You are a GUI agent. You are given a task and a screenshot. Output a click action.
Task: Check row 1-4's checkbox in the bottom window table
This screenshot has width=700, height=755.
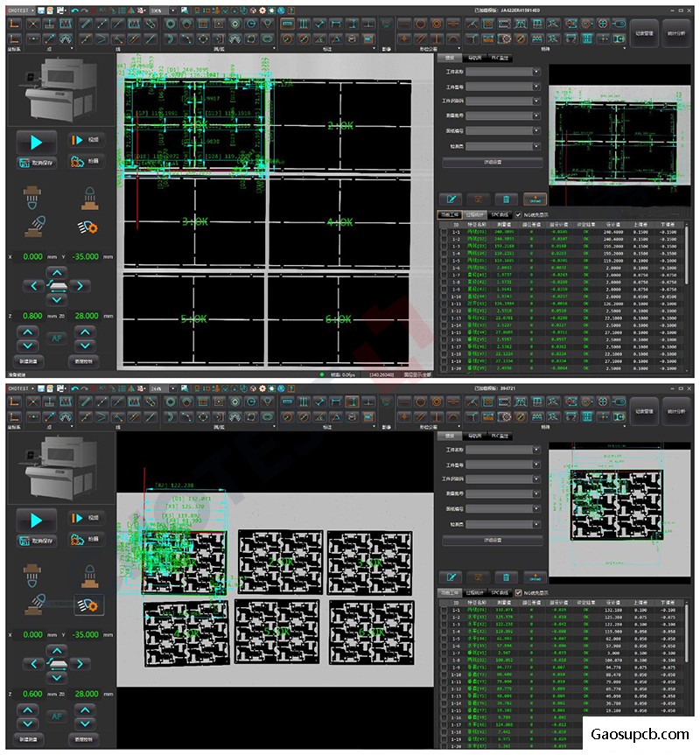click(x=444, y=632)
